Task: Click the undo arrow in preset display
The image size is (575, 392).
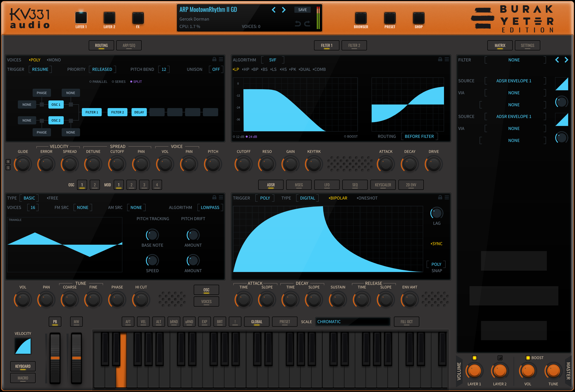Action: [x=298, y=24]
